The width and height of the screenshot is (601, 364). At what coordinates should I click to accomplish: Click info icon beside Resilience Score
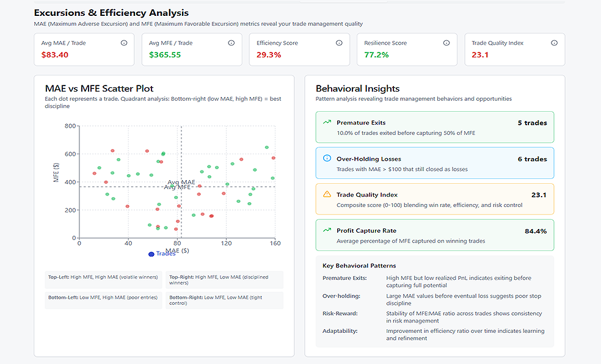(446, 43)
